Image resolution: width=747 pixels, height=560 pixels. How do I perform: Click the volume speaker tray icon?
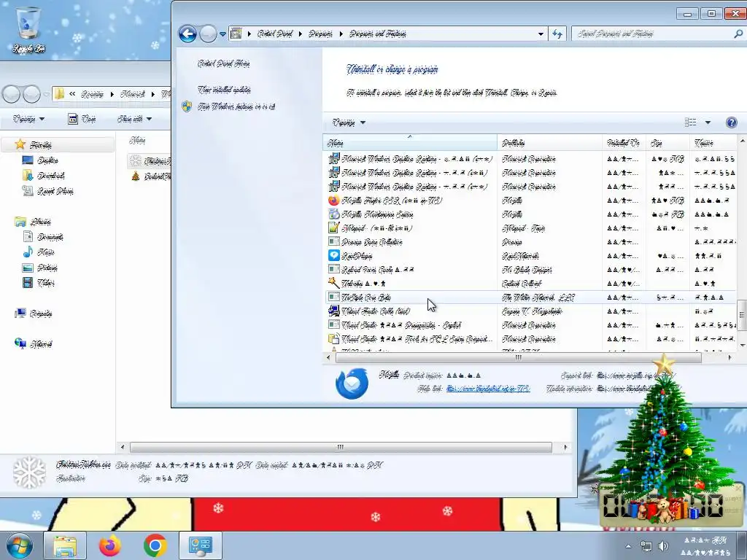[x=662, y=546]
